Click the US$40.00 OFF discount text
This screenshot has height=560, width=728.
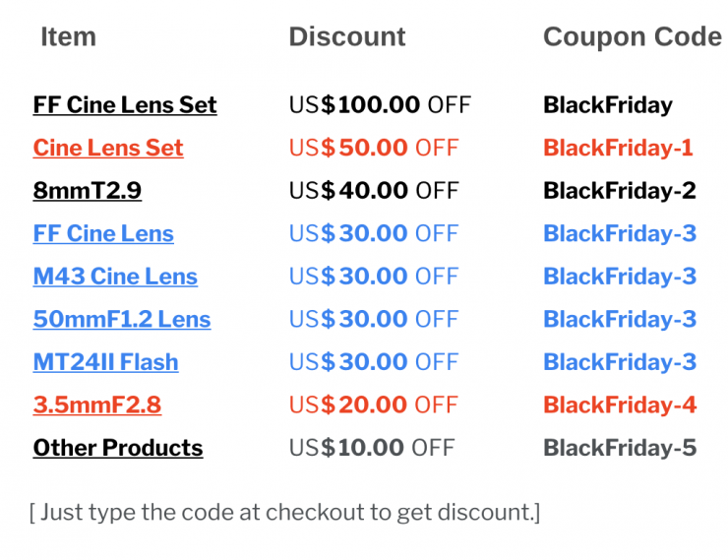[x=374, y=191]
